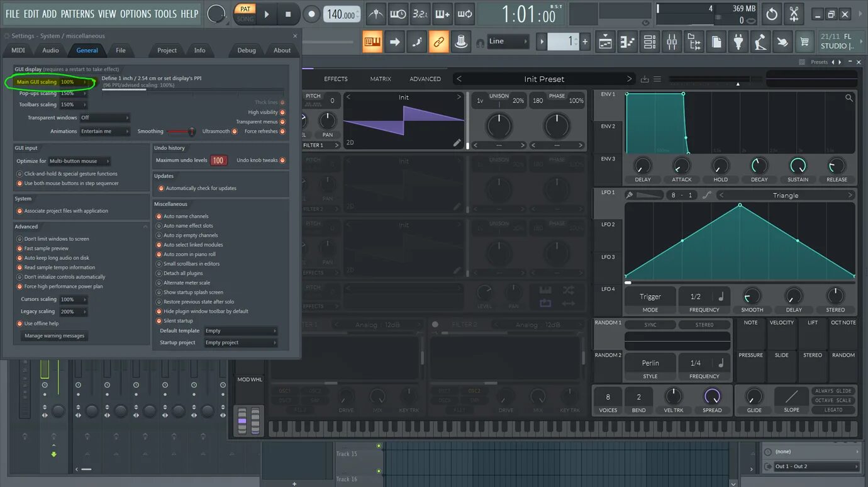
Task: Open the Toolbars scaling dropdown
Action: click(74, 104)
